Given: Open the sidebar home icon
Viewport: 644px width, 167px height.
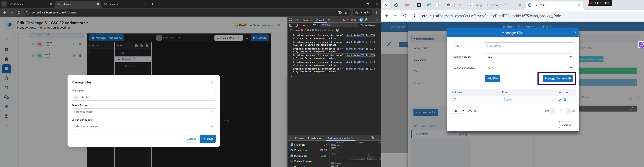Looking at the screenshot, I should pyautogui.click(x=7, y=59).
